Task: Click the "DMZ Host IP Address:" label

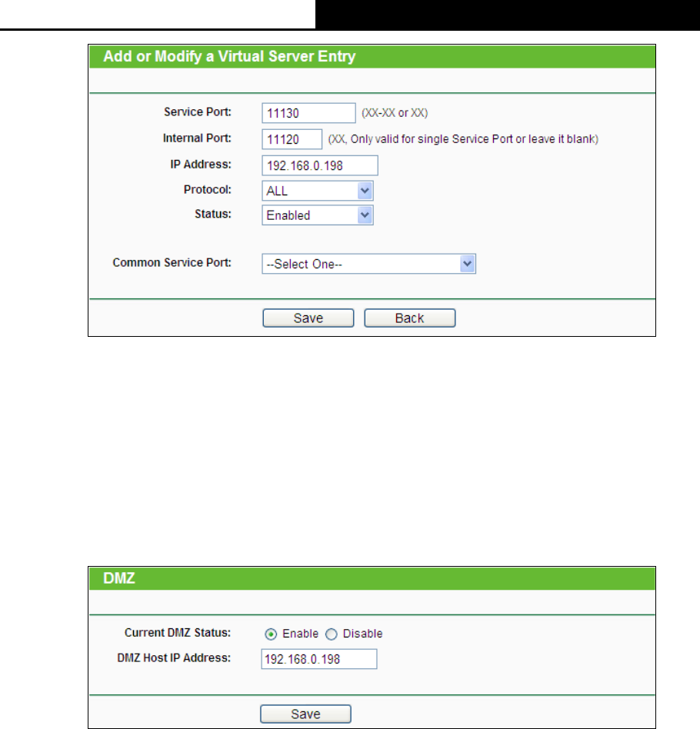Action: (174, 657)
